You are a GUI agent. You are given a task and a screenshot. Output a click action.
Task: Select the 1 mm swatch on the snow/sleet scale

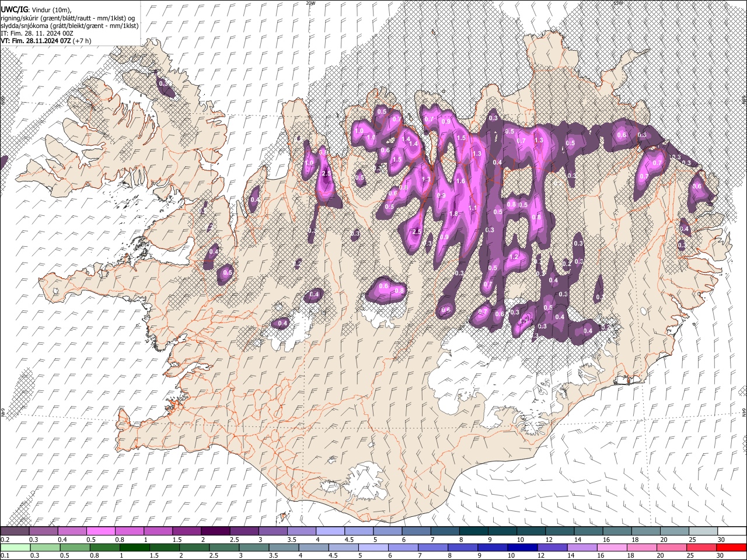pyautogui.click(x=158, y=531)
